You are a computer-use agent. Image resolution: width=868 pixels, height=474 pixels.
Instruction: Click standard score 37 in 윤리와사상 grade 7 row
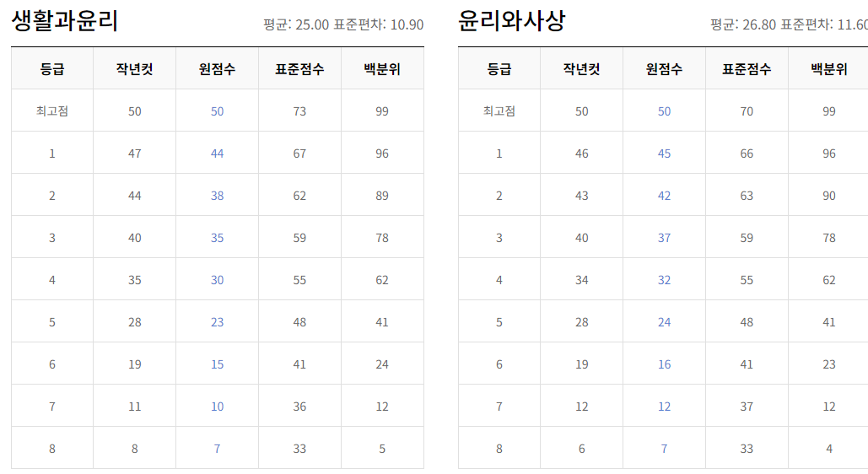(747, 406)
